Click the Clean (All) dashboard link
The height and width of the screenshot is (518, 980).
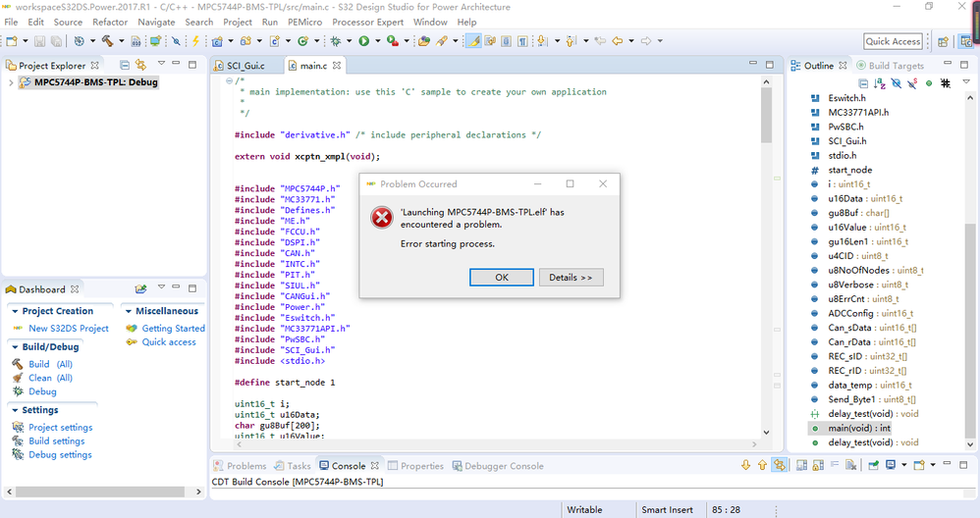[x=51, y=378]
